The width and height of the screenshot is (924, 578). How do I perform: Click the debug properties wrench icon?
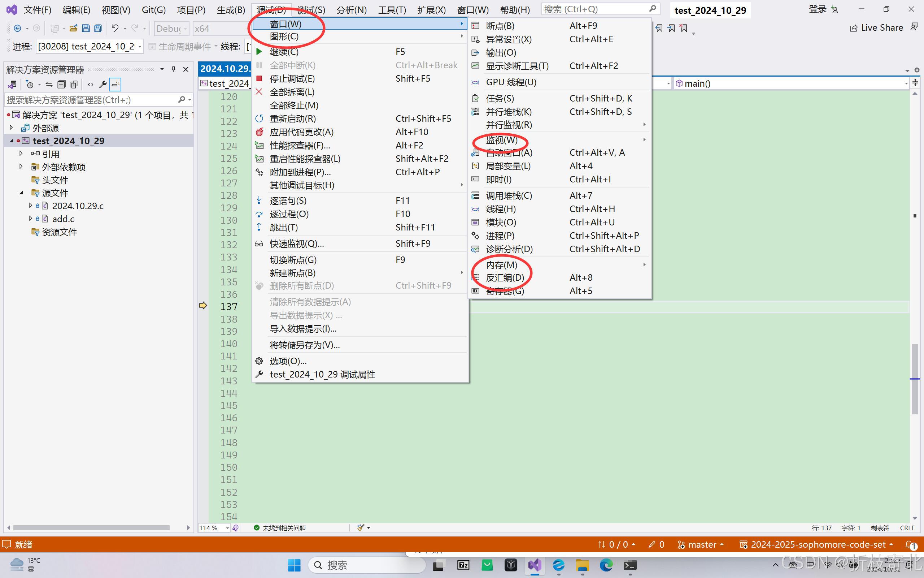(x=259, y=374)
